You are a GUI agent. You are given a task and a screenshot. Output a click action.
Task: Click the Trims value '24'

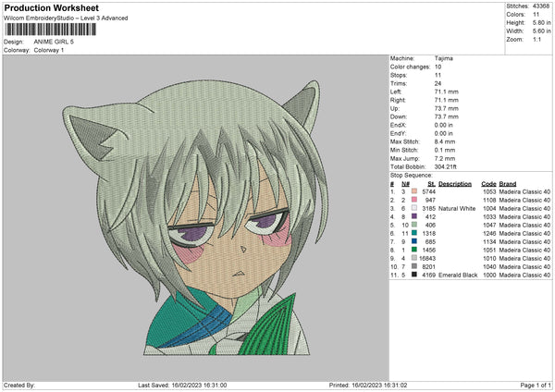coord(438,83)
